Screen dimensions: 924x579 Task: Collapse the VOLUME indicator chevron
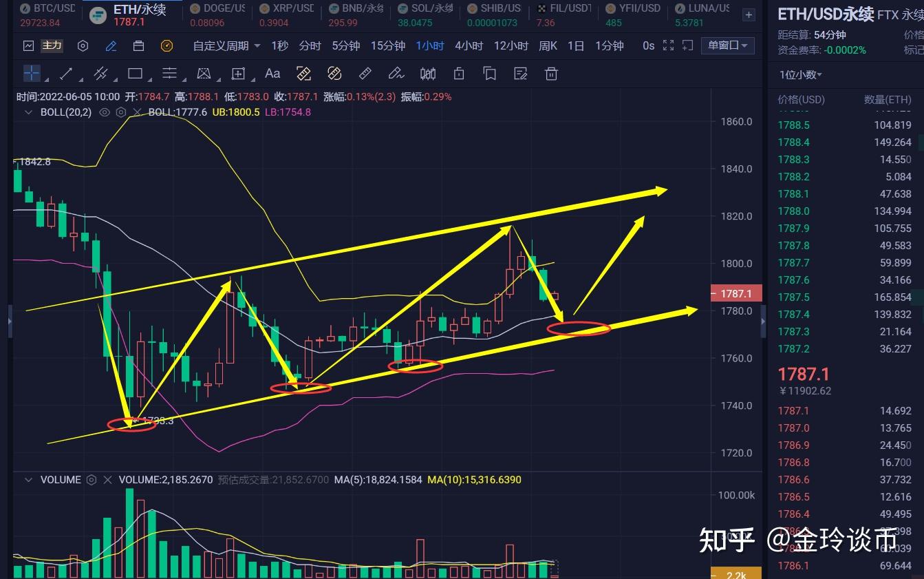29,479
